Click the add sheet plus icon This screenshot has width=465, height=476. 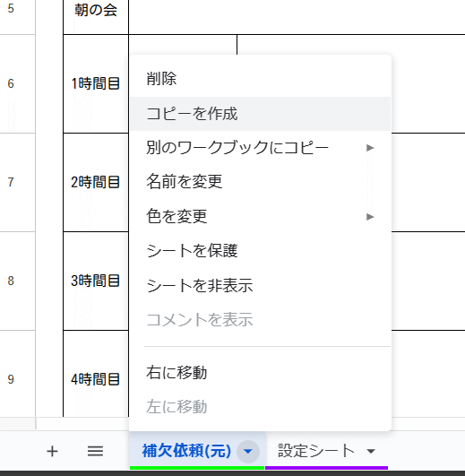click(52, 451)
